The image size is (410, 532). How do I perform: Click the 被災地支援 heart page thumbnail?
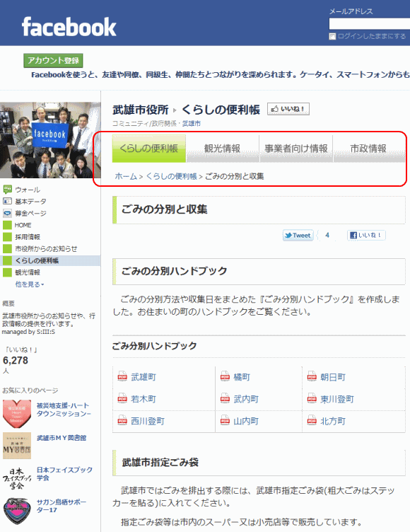click(x=17, y=414)
